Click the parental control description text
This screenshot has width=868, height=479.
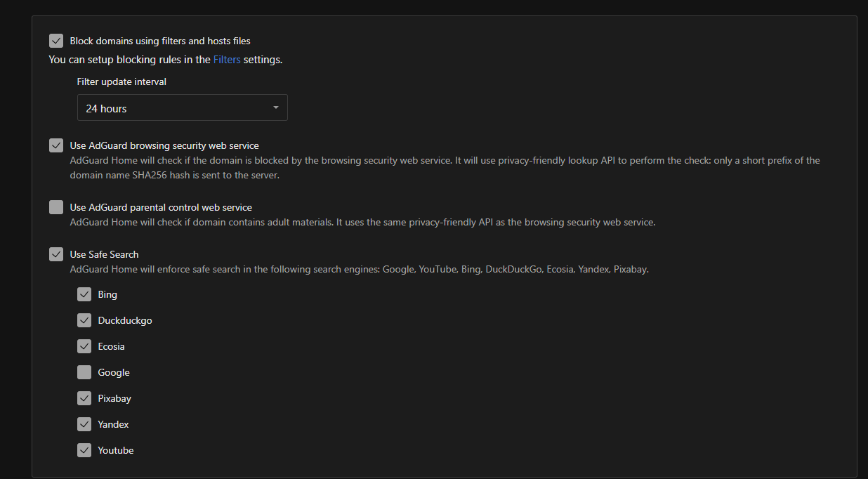click(362, 222)
